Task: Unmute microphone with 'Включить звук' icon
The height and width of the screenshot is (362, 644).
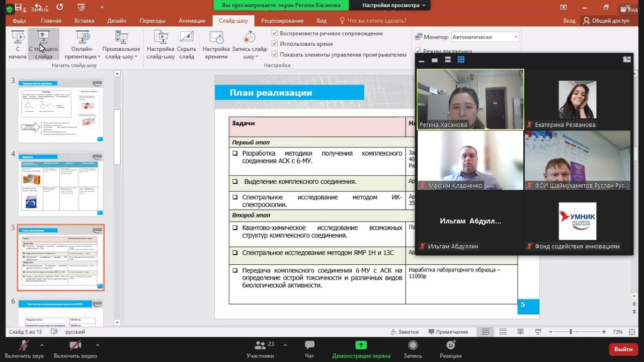Action: [24, 345]
